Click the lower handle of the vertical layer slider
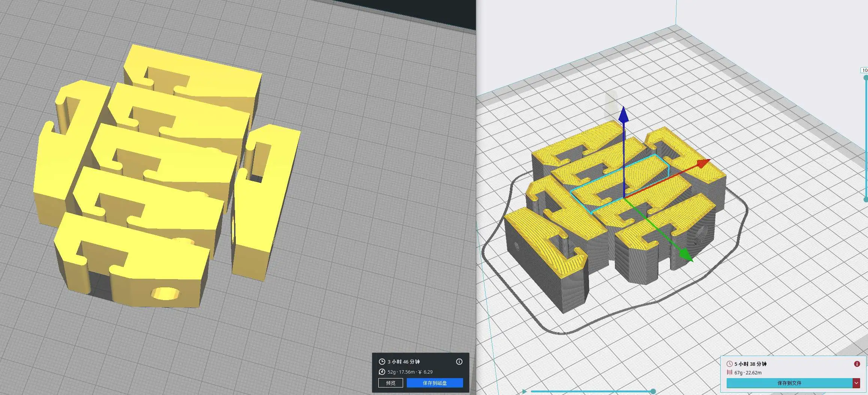The image size is (868, 395). click(866, 199)
